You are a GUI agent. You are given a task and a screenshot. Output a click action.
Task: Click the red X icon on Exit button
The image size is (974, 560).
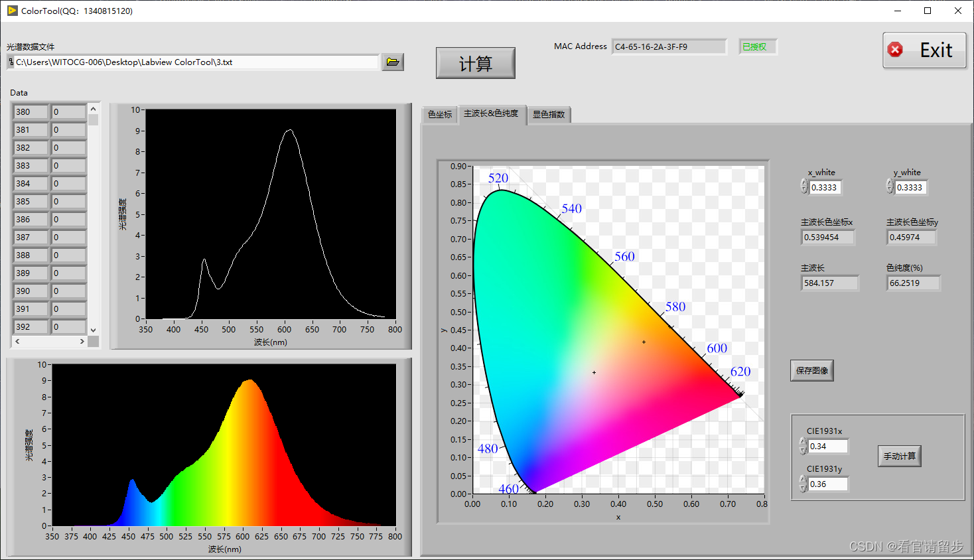(x=896, y=50)
